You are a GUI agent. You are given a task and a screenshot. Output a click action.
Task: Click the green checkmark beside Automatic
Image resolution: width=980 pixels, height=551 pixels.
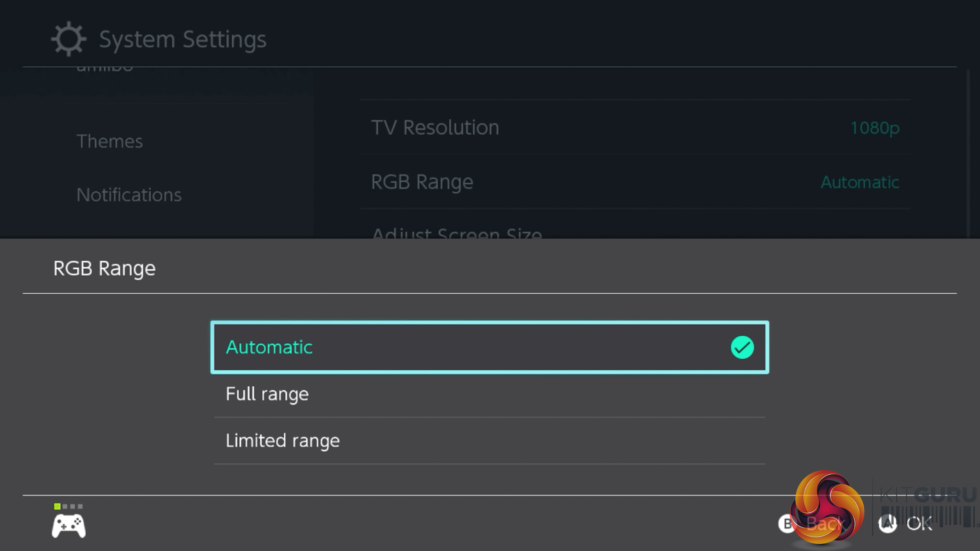[x=742, y=347]
